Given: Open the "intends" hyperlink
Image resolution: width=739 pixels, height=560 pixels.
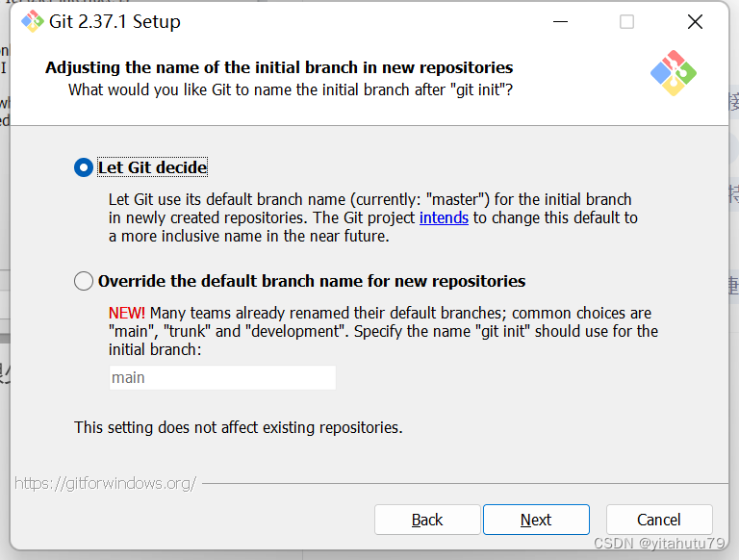Looking at the screenshot, I should point(444,217).
